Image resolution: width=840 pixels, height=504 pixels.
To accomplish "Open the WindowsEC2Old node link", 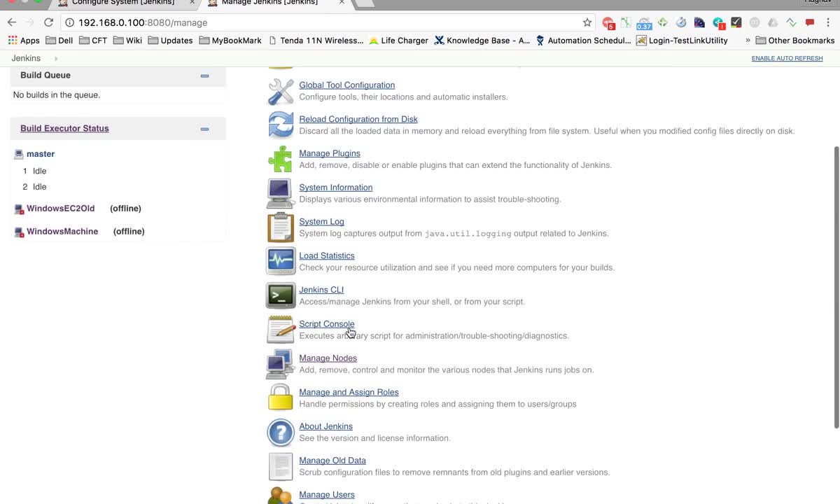I will point(60,209).
